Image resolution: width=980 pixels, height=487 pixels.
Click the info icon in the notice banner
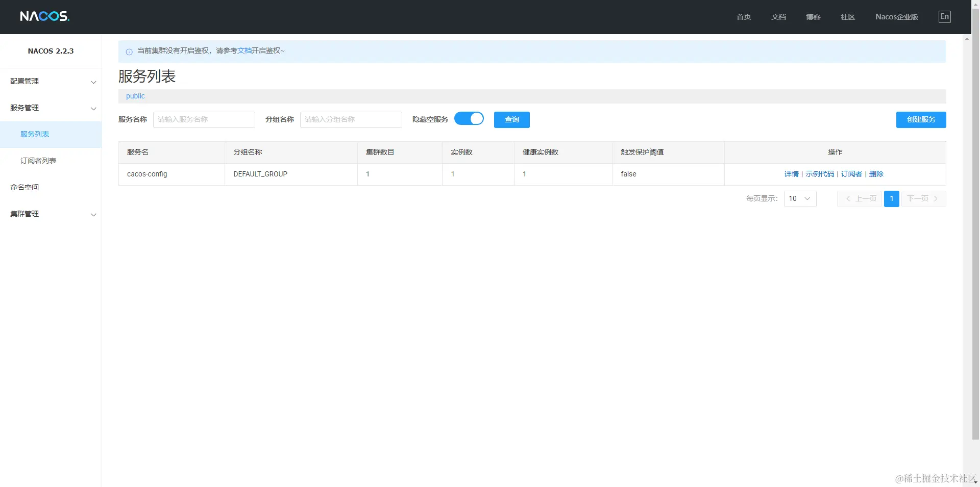click(x=129, y=52)
